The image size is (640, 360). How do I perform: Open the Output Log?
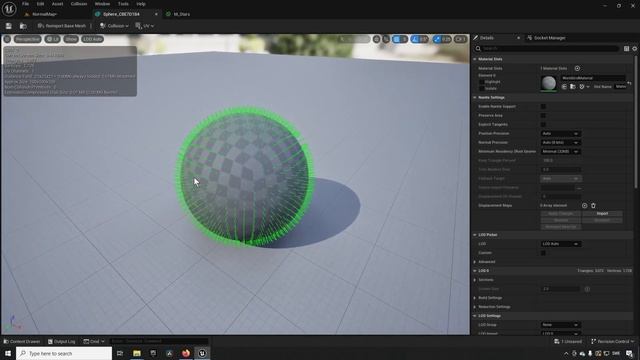click(x=62, y=341)
